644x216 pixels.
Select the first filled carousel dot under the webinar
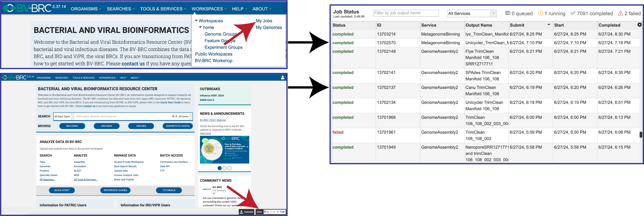(220, 168)
